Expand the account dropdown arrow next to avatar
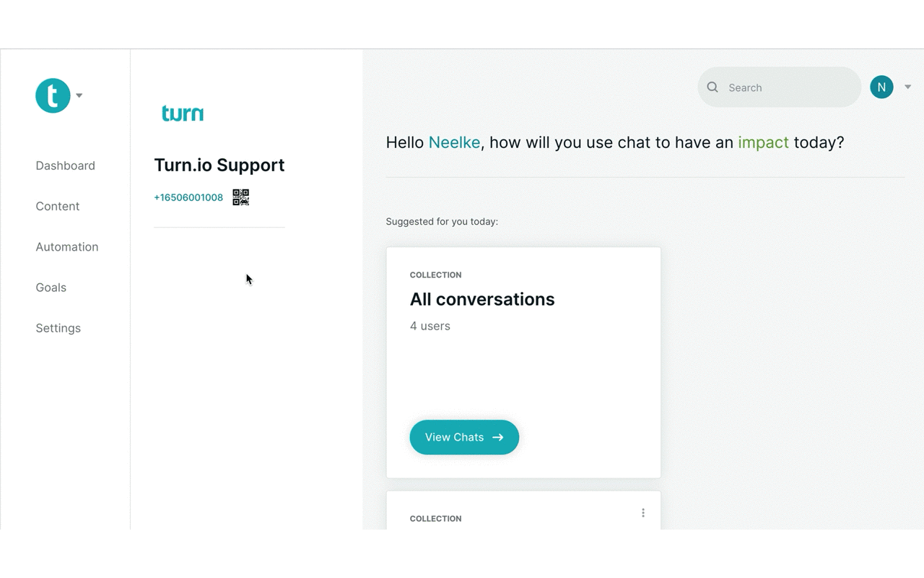Viewport: 924px width, 578px height. click(x=908, y=87)
